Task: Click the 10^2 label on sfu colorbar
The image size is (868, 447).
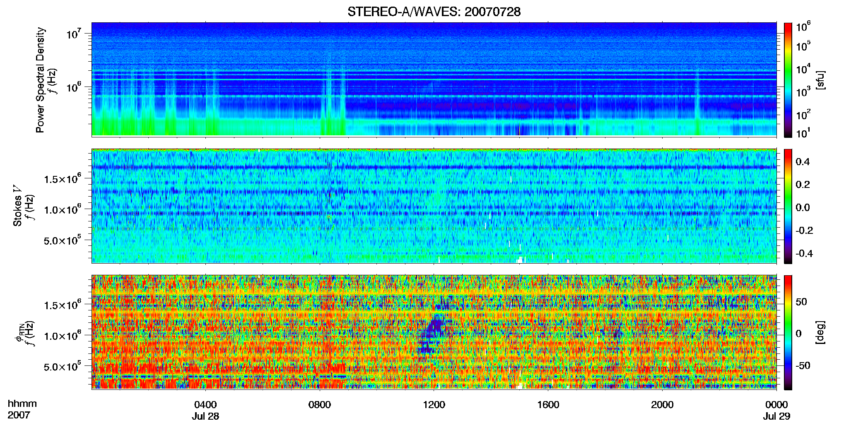Action: (x=803, y=114)
